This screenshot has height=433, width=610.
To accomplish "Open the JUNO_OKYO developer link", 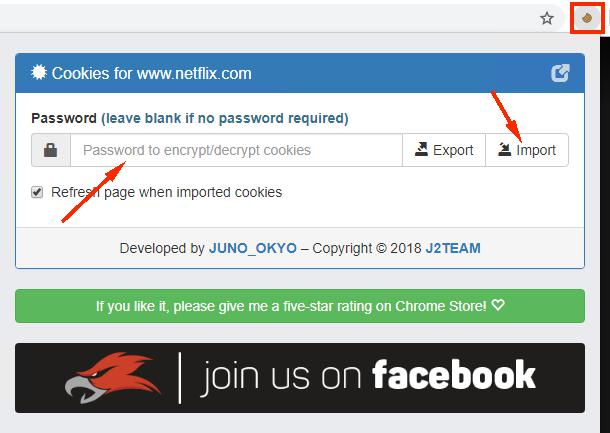I will [253, 248].
